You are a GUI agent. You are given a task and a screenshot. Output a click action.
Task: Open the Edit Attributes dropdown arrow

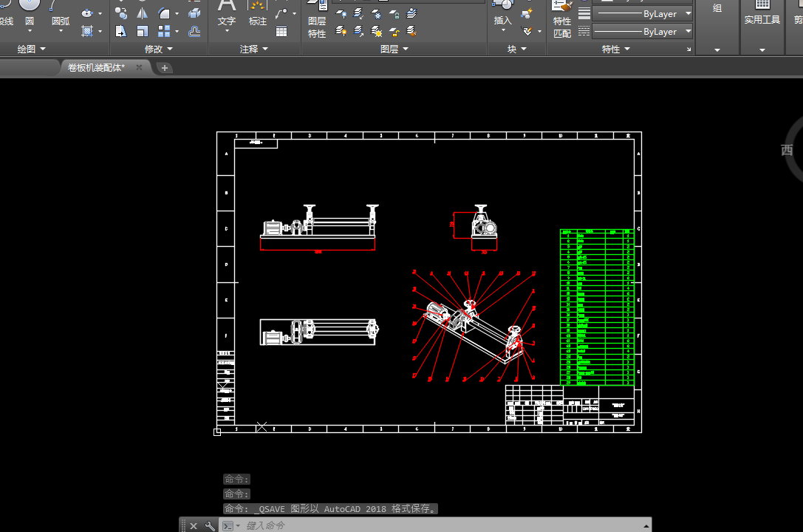539,31
